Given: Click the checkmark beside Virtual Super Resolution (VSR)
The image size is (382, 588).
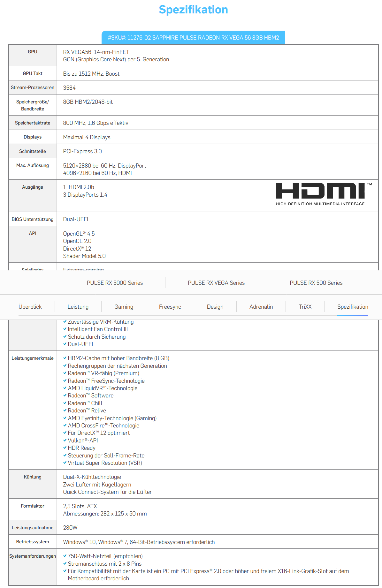Looking at the screenshot, I should [x=65, y=463].
